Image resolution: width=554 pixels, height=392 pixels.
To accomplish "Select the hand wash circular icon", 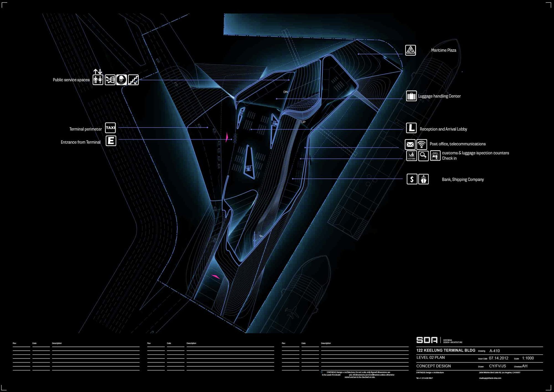I will [x=122, y=80].
